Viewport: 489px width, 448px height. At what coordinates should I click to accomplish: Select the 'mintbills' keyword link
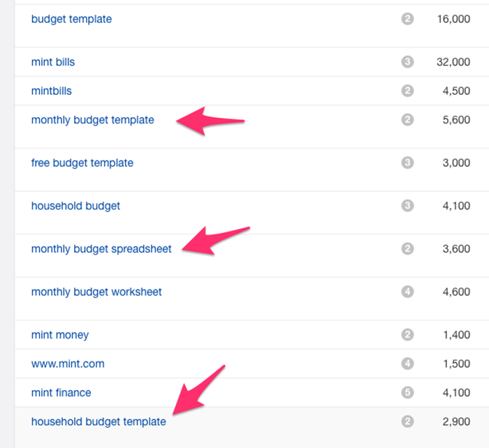tap(52, 91)
